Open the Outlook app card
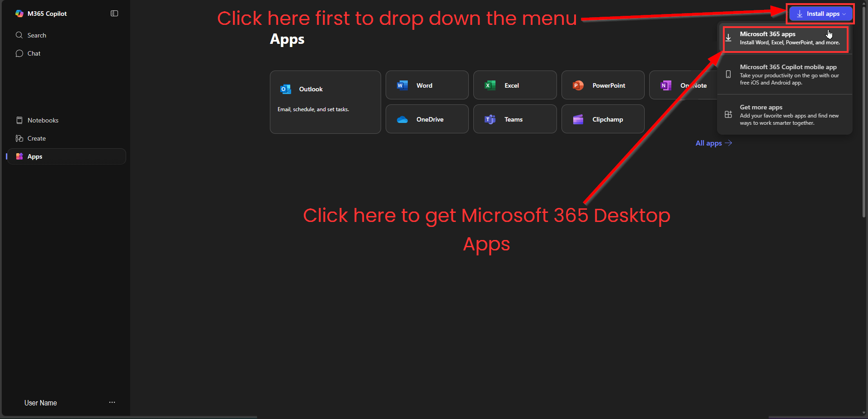This screenshot has height=419, width=868. pyautogui.click(x=325, y=102)
